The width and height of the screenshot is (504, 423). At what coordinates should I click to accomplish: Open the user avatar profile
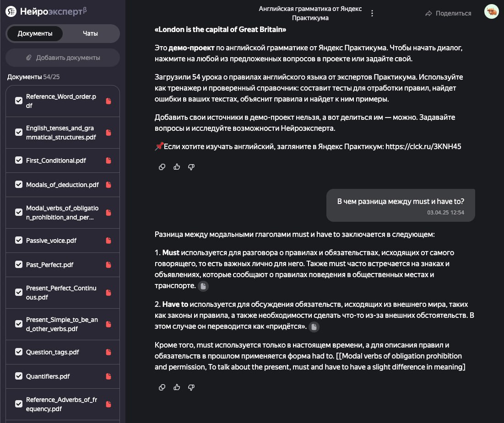point(492,11)
